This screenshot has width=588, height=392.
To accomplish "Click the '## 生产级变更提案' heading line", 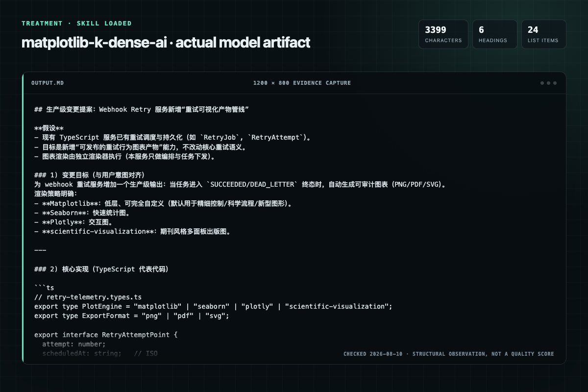I will pos(142,110).
